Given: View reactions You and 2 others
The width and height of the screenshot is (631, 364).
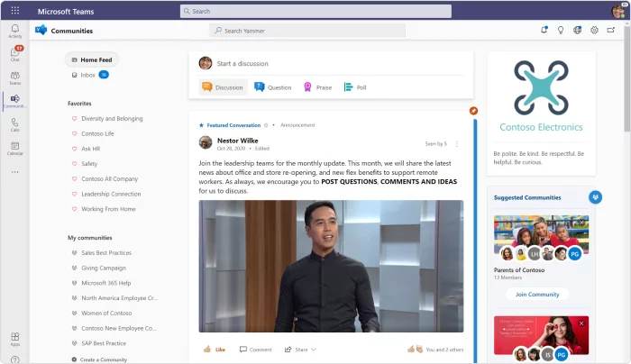Looking at the screenshot, I should coord(435,349).
